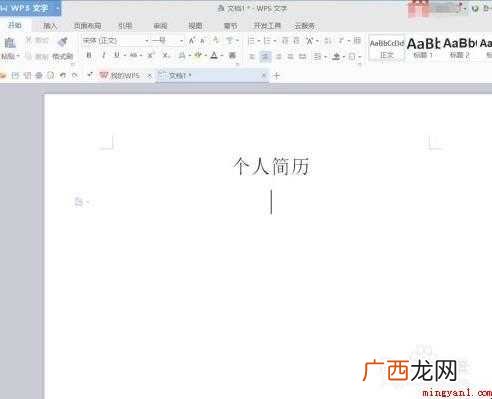The image size is (492, 399).
Task: Apply subscript formatting
Action: 165,55
